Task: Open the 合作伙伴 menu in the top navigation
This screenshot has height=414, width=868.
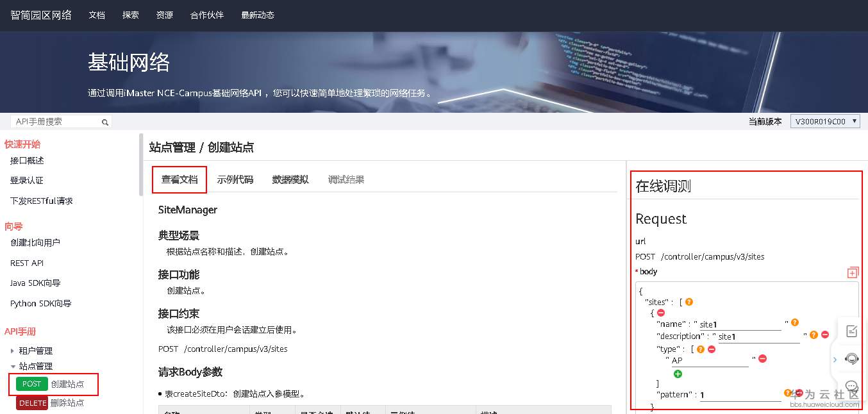Action: coord(207,15)
